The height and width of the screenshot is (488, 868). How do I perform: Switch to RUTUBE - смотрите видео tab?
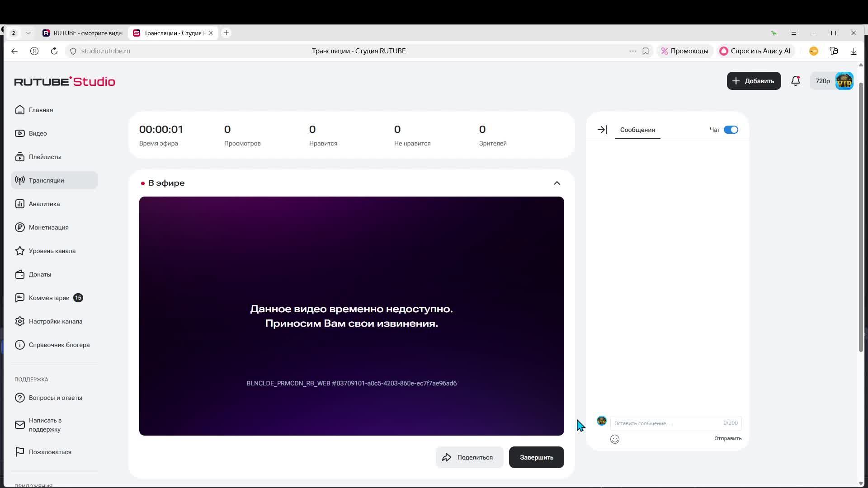click(x=82, y=33)
